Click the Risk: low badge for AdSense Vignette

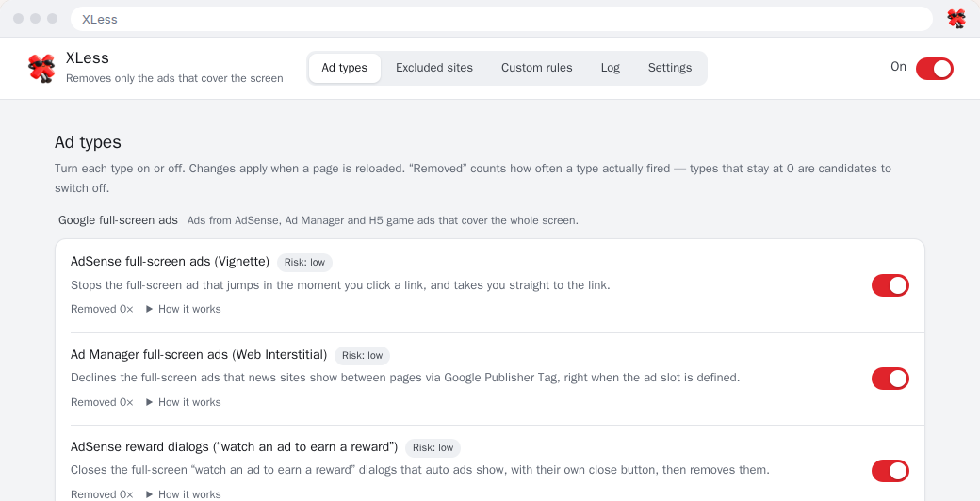coord(304,263)
